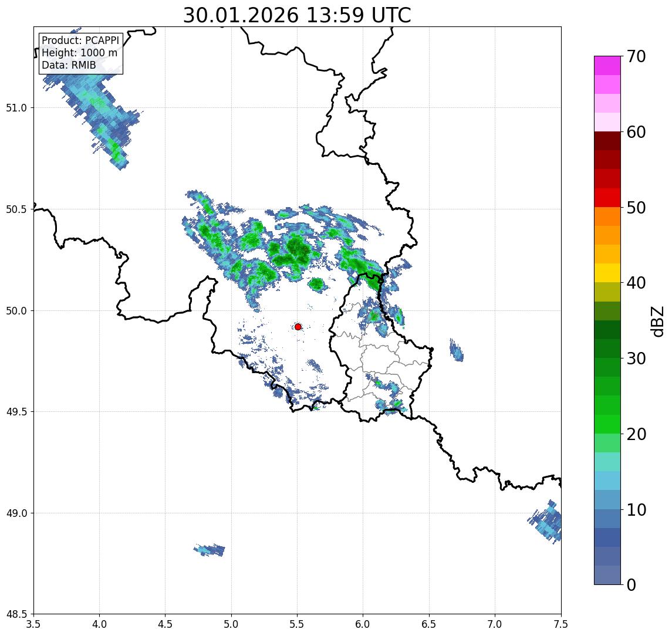Click the colorbar label '50'

[x=636, y=208]
